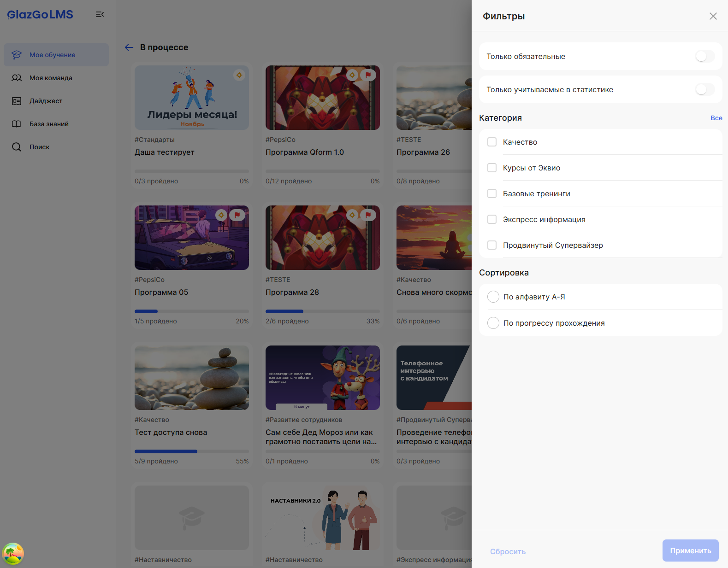728x568 pixels.
Task: Go back with the arrow next to В процессе
Action: 129,47
